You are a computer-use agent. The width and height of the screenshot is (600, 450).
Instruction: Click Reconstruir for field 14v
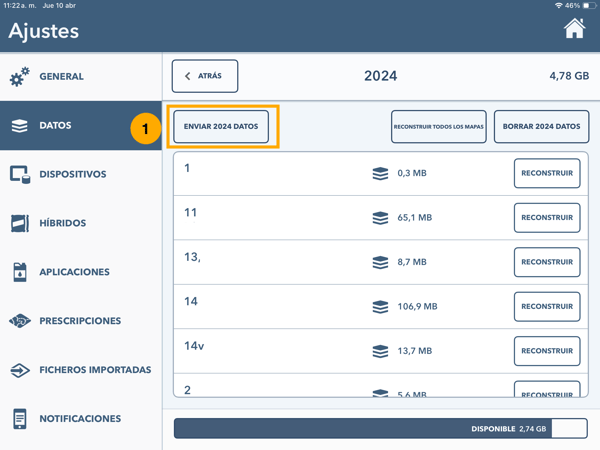pos(547,351)
